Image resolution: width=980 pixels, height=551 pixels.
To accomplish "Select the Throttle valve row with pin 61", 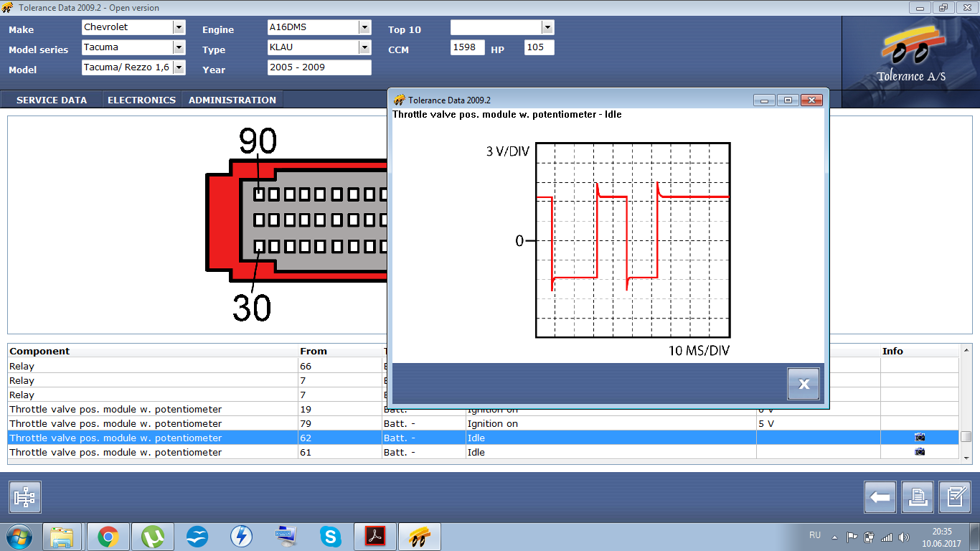I will 484,452.
